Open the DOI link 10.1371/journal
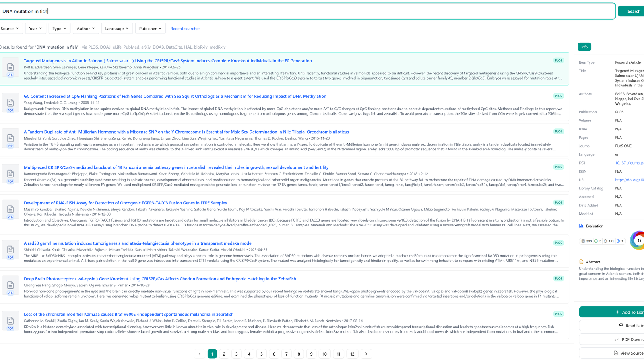Screen dimensions: 644x362 tap(630, 163)
